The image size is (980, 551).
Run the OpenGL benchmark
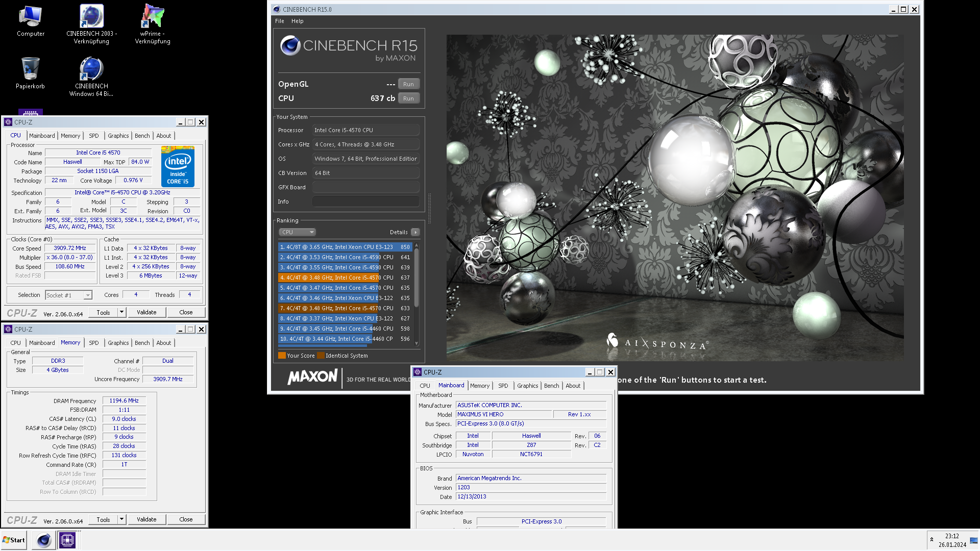(408, 84)
